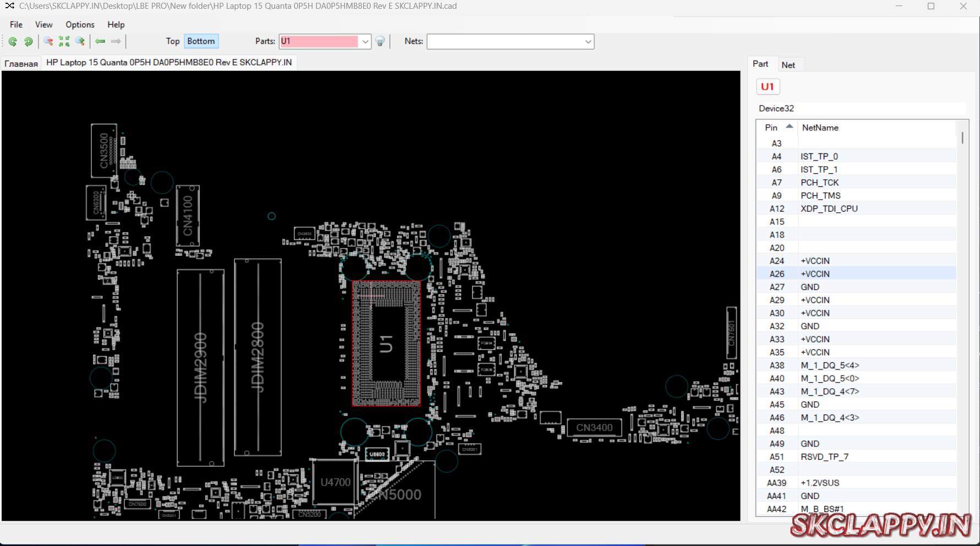Select highlighted pin row A26 +VCCIN

(x=856, y=274)
